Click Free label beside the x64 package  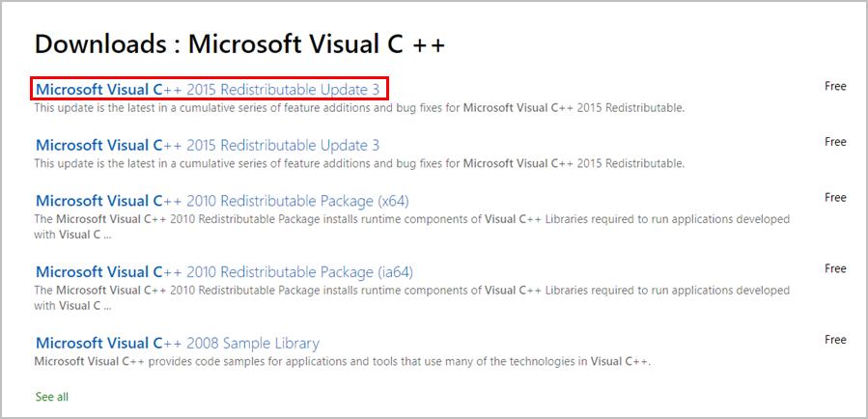[835, 198]
